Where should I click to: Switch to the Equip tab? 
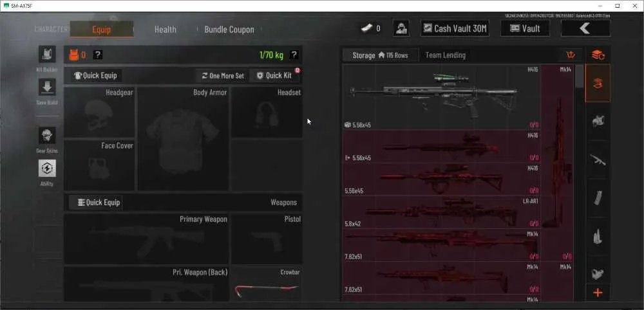click(x=102, y=29)
